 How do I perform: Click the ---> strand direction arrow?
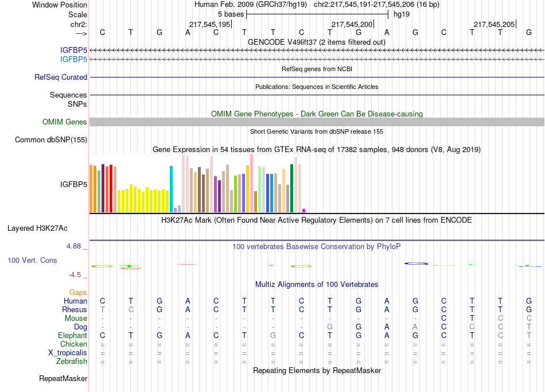(81, 33)
